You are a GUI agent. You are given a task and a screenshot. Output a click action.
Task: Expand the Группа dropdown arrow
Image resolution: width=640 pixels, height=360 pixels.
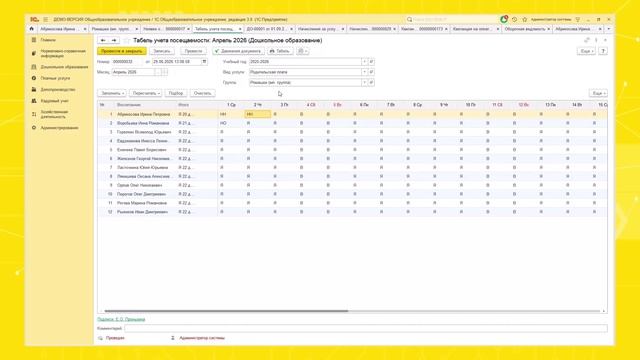[x=364, y=82]
